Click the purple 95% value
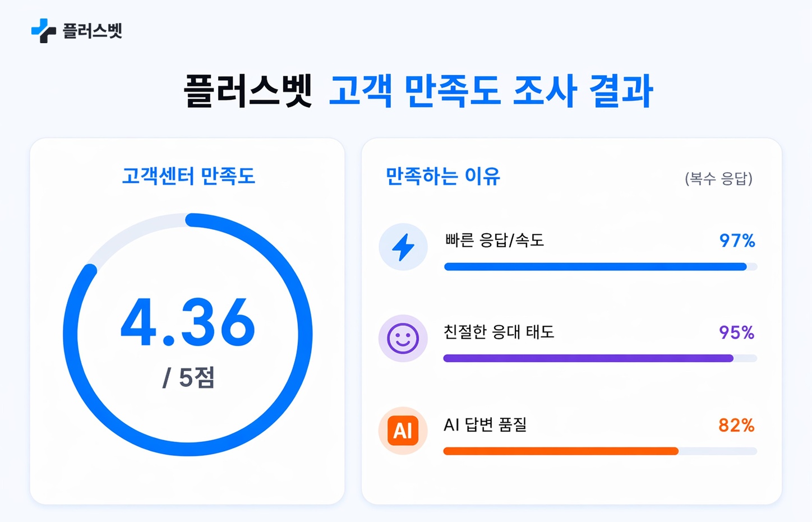Image resolution: width=812 pixels, height=522 pixels. 736,332
